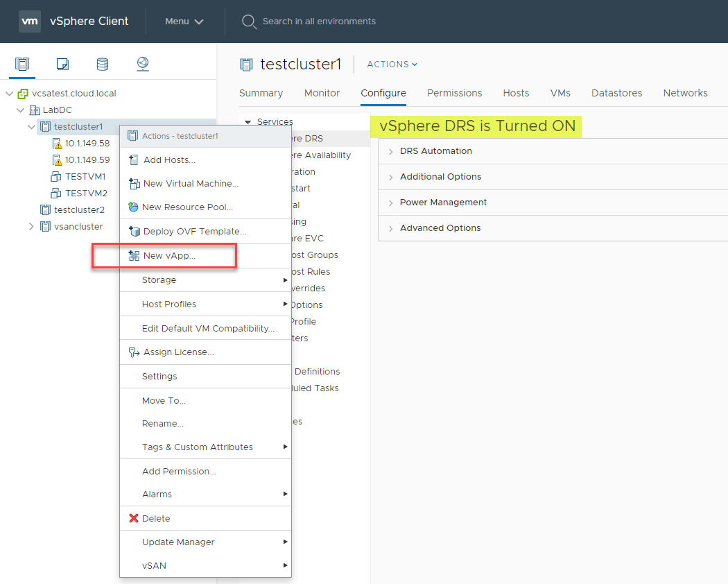Click the vcsatest.cloud.local vCenter icon
The image size is (728, 584).
point(23,94)
